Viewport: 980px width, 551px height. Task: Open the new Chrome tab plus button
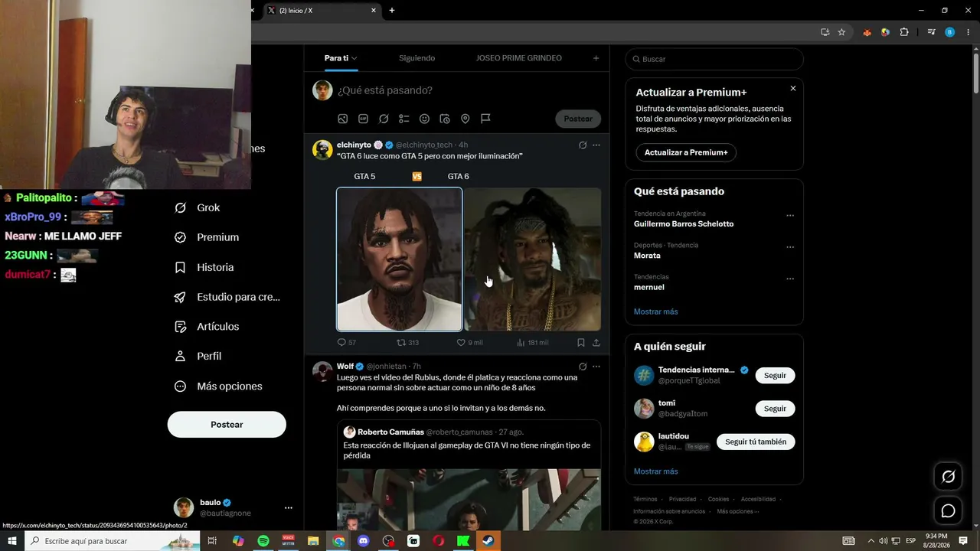coord(392,10)
